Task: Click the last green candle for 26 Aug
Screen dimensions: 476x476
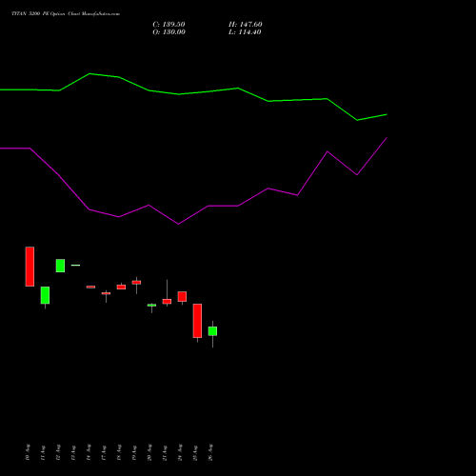Action: [212, 331]
